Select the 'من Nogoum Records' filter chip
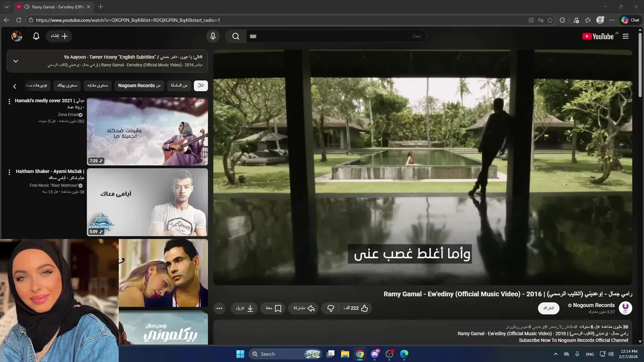The image size is (644, 362). [139, 85]
